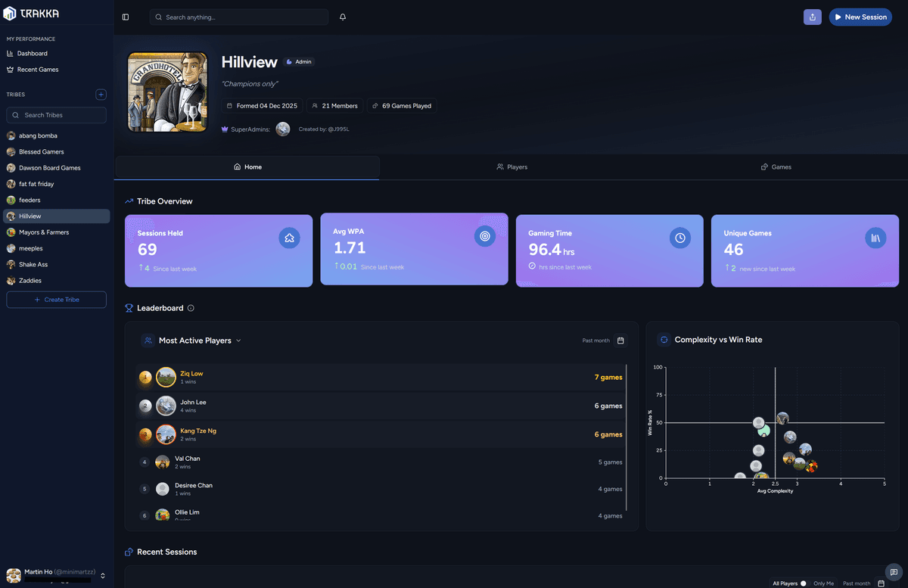Select the Shake Ass tribe
908x588 pixels.
pos(57,264)
